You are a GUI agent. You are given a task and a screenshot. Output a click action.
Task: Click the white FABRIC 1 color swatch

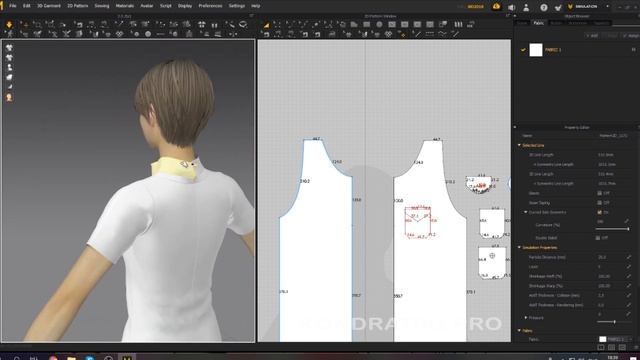(x=536, y=50)
